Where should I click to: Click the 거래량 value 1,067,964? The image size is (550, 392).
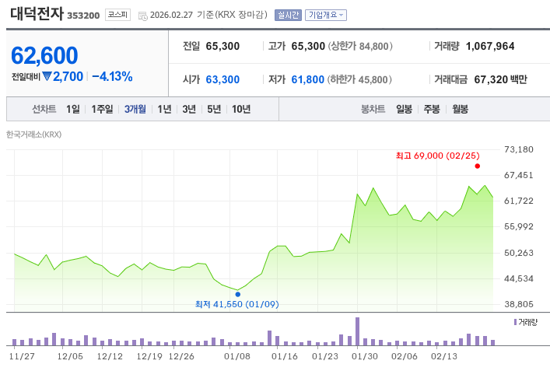[490, 47]
